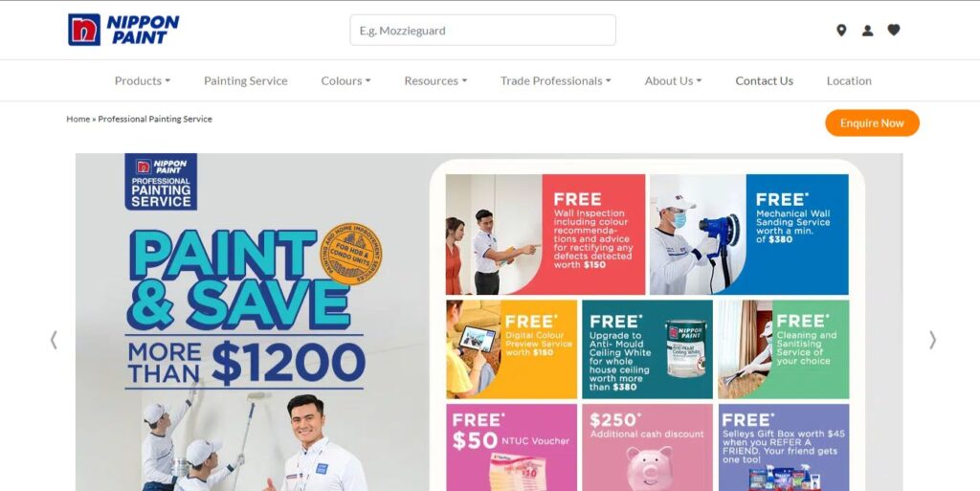The height and width of the screenshot is (491, 980).
Task: Open the Trade Professionals dropdown
Action: click(x=556, y=80)
